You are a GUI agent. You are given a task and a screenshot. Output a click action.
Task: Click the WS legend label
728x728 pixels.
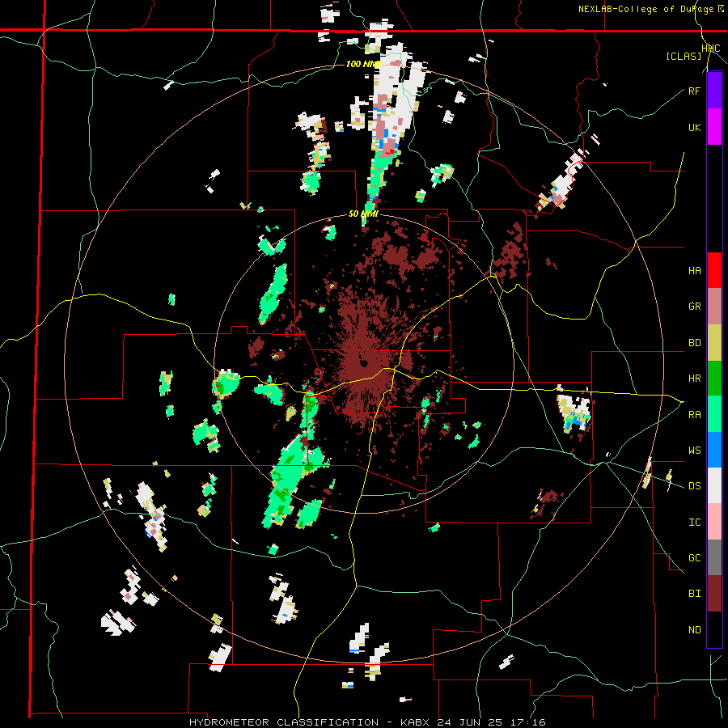click(x=694, y=450)
